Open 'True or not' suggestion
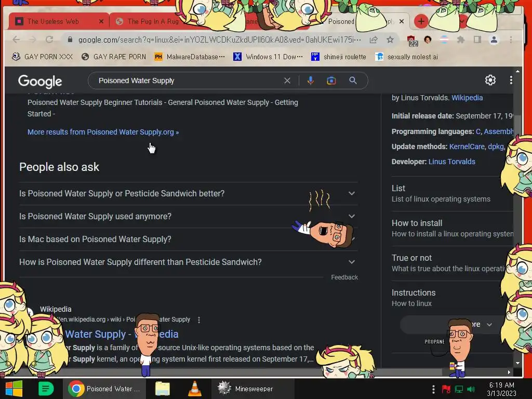Screen dimensions: 532x399 point(452,263)
